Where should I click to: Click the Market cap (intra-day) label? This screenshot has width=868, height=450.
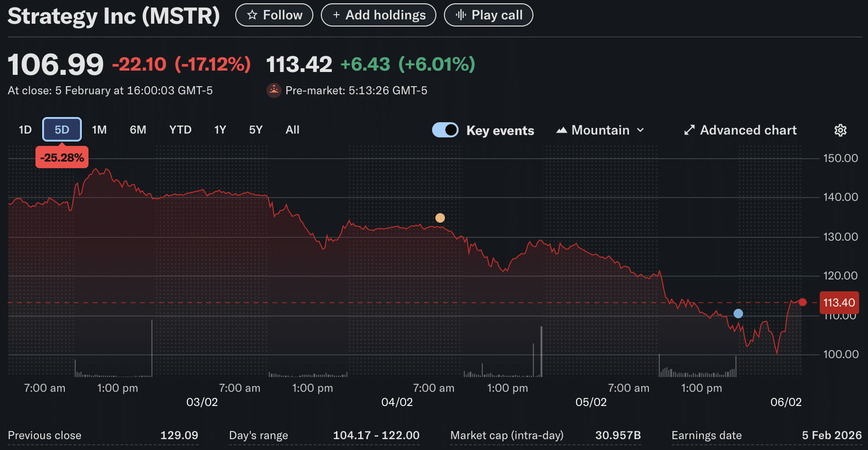[507, 435]
